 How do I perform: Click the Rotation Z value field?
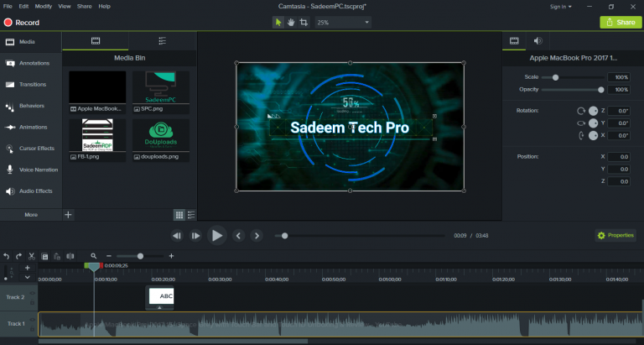(619, 111)
